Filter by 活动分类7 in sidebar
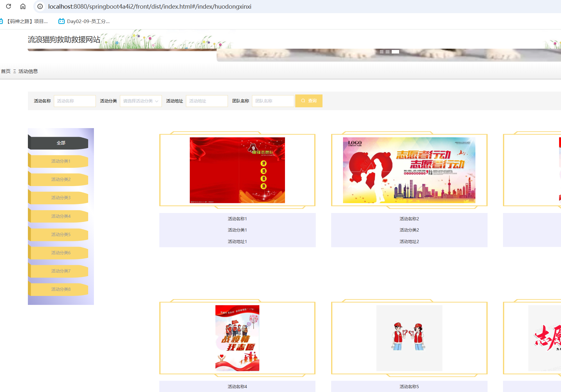 point(58,271)
